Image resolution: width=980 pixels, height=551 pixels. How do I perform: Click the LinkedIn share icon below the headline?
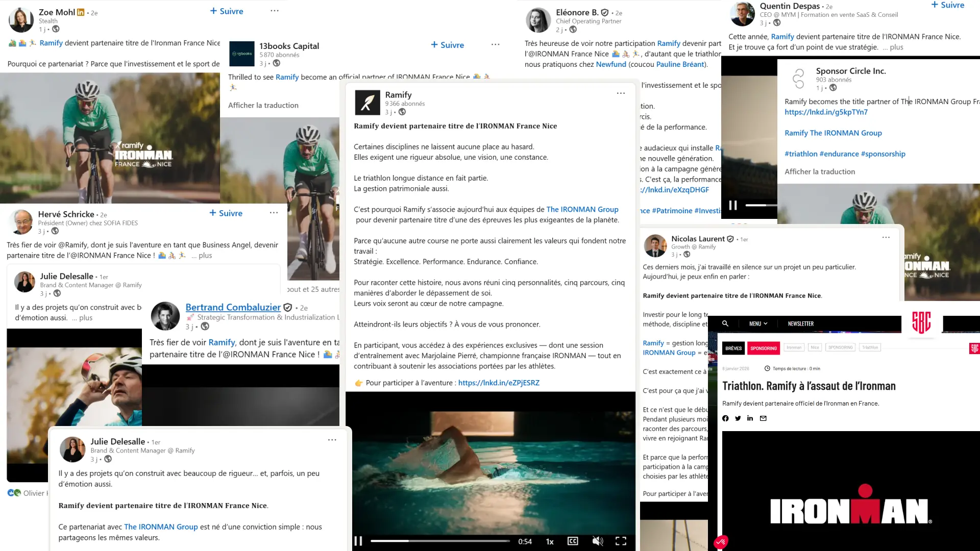(750, 418)
